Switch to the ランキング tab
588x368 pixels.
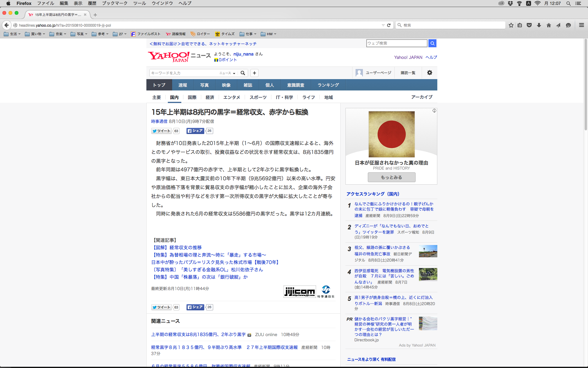coord(328,85)
